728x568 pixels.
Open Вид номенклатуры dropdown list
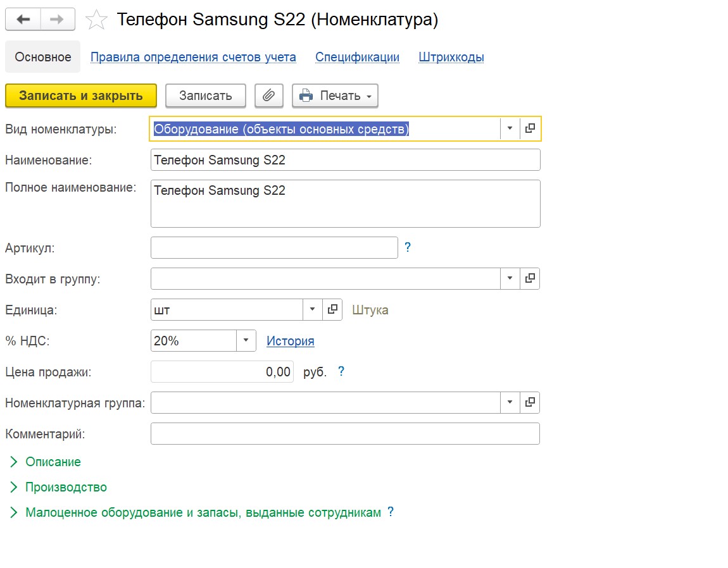point(510,128)
